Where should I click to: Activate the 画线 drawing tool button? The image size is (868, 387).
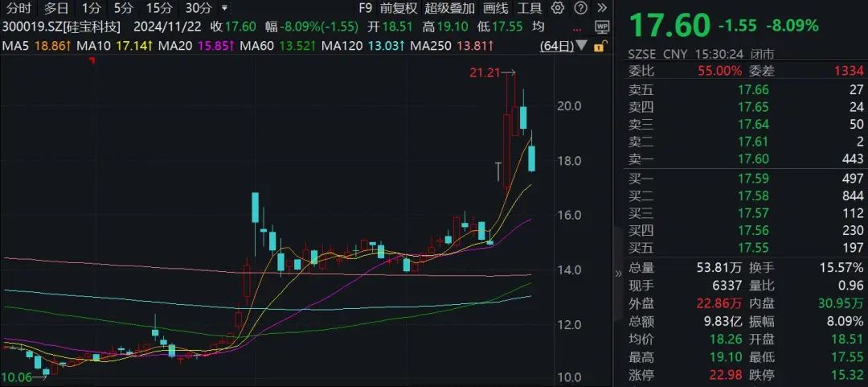(495, 8)
